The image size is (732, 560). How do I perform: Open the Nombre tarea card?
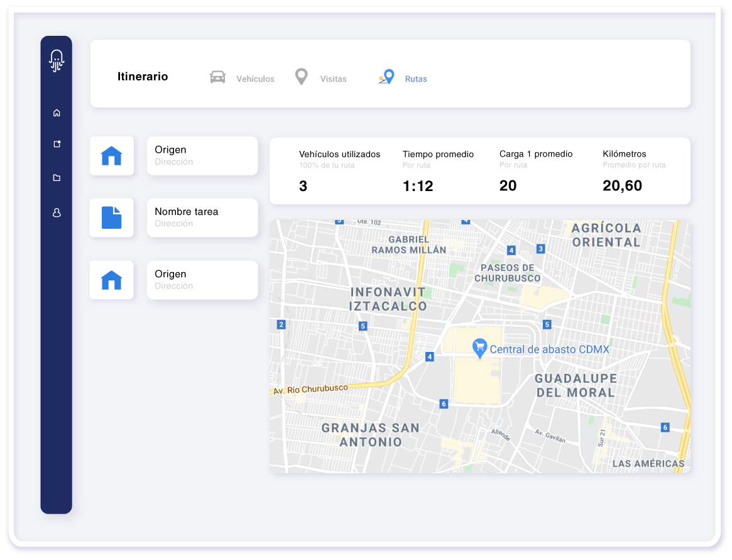pyautogui.click(x=202, y=217)
